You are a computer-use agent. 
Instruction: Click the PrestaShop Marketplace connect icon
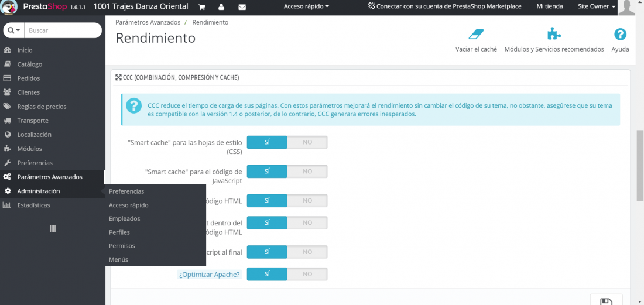(x=371, y=6)
